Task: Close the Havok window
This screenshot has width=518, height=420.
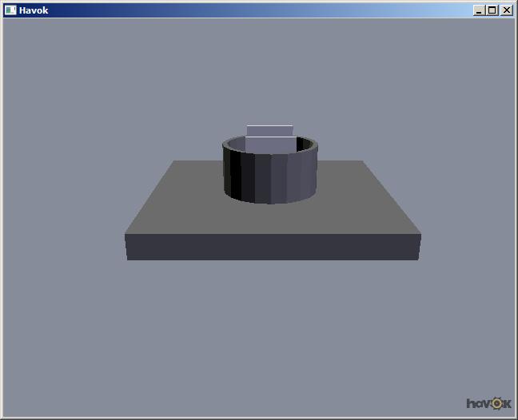Action: click(506, 10)
